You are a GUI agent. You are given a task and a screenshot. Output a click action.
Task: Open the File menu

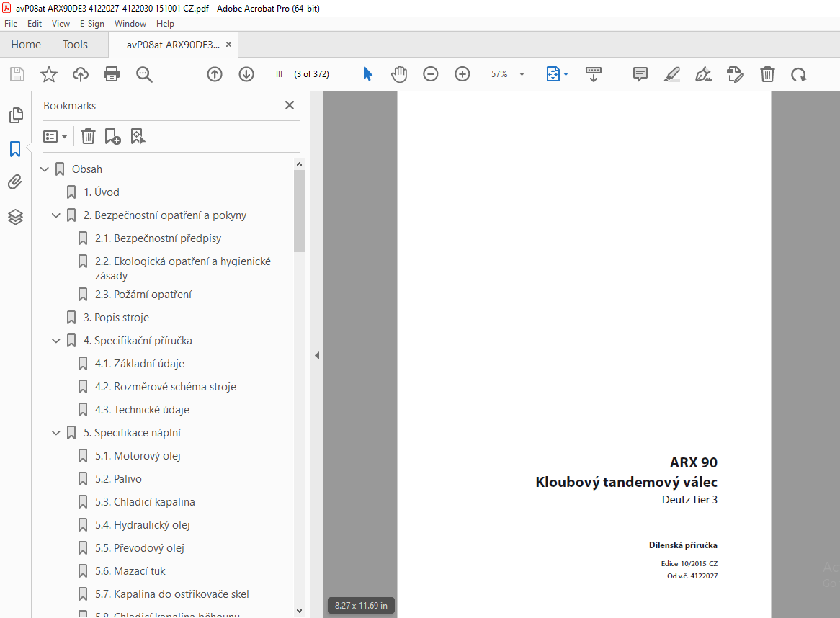[11, 24]
